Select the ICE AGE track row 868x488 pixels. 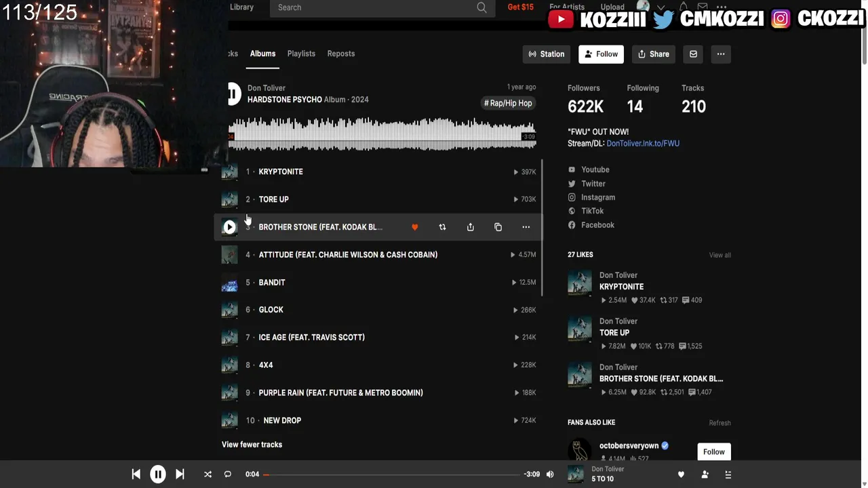point(378,338)
